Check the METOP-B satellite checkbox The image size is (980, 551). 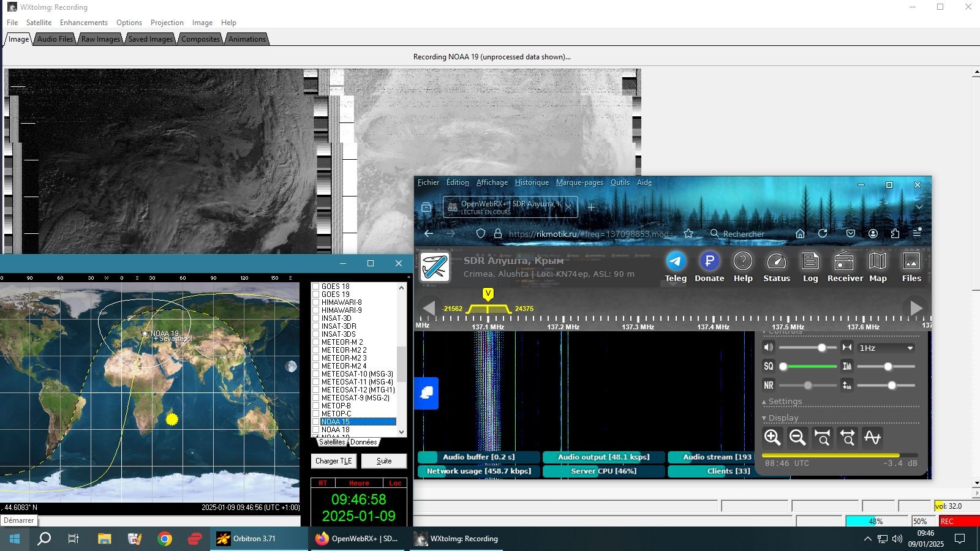316,406
